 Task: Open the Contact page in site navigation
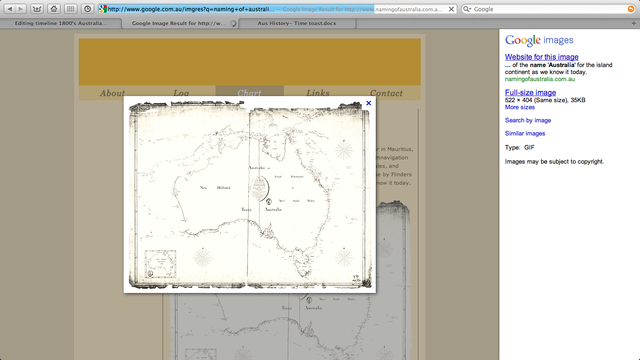(x=386, y=93)
